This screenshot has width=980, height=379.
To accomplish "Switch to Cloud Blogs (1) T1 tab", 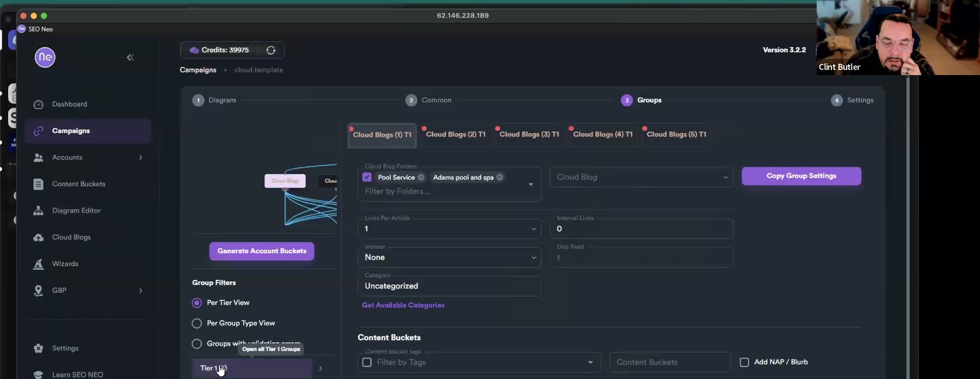I will pos(382,135).
